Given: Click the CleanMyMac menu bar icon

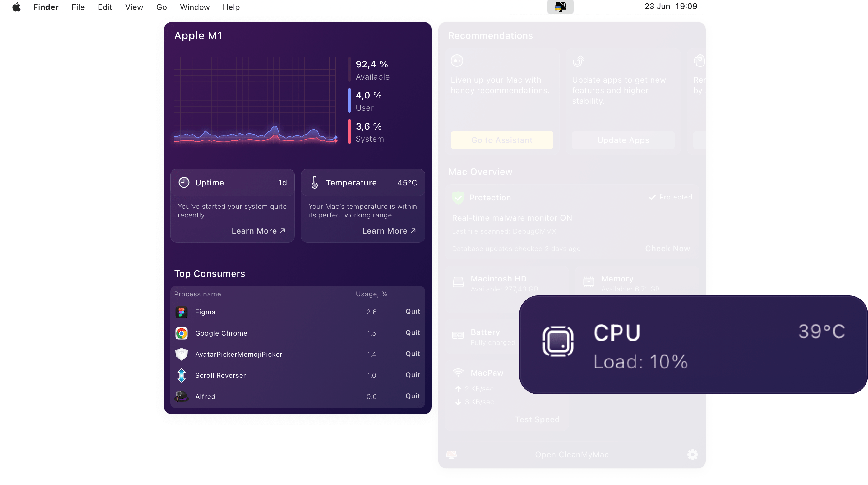Looking at the screenshot, I should point(560,7).
